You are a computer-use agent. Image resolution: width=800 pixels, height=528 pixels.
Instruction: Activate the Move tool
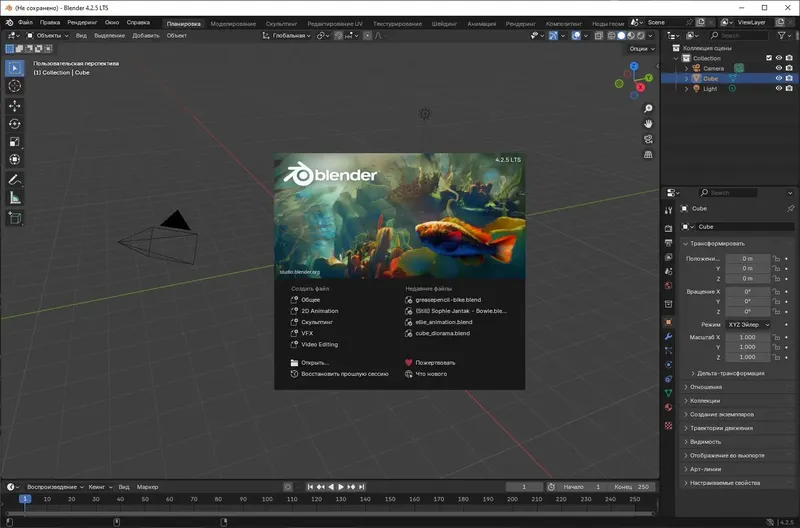(x=15, y=105)
